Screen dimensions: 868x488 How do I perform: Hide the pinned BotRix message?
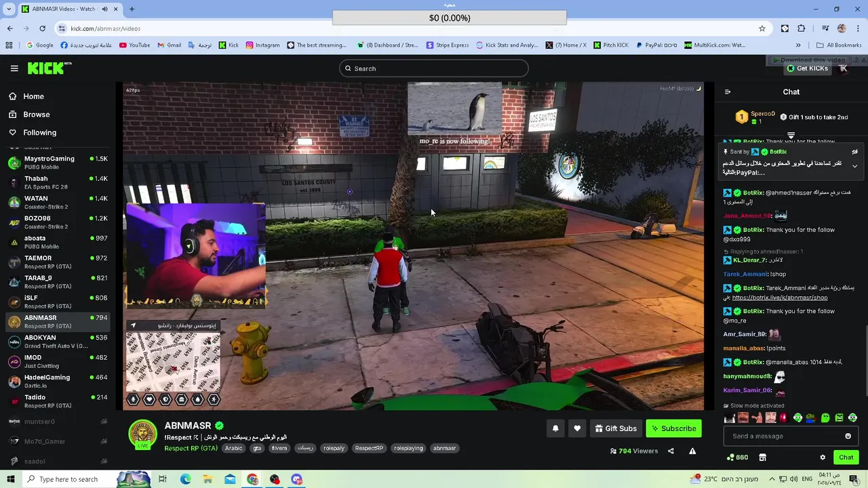click(854, 152)
